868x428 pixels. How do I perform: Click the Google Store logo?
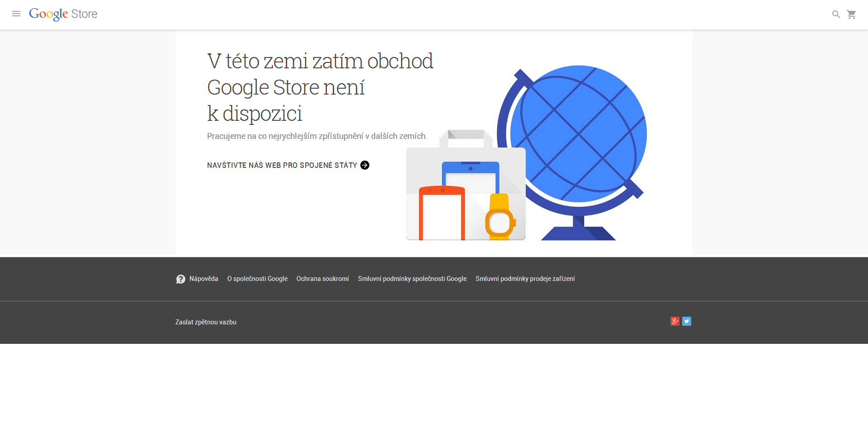(x=63, y=14)
